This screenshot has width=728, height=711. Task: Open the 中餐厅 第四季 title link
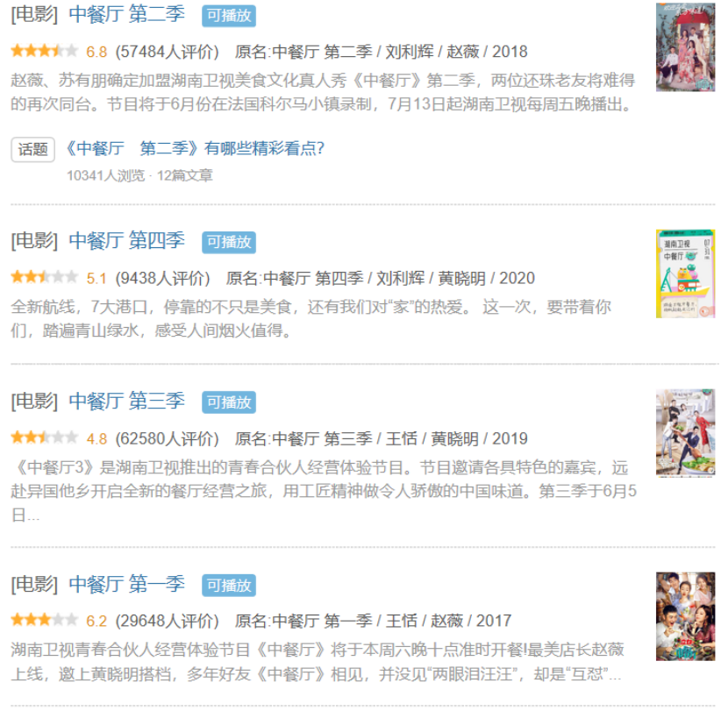coord(127,241)
